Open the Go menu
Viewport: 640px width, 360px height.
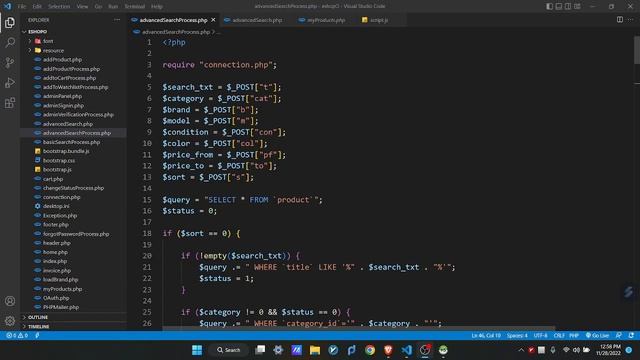(98, 6)
